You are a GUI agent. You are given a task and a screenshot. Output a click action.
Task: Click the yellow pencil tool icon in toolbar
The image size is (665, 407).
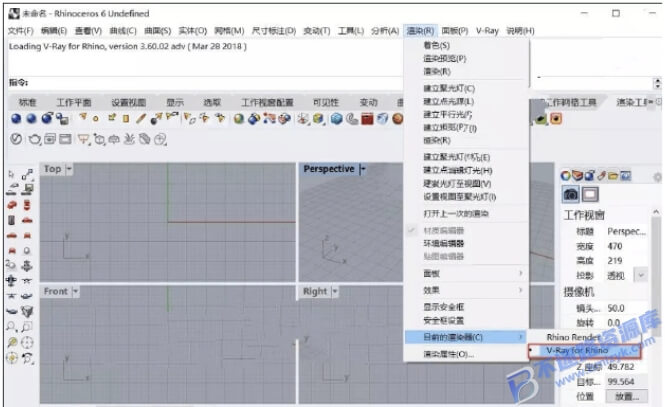point(141,118)
